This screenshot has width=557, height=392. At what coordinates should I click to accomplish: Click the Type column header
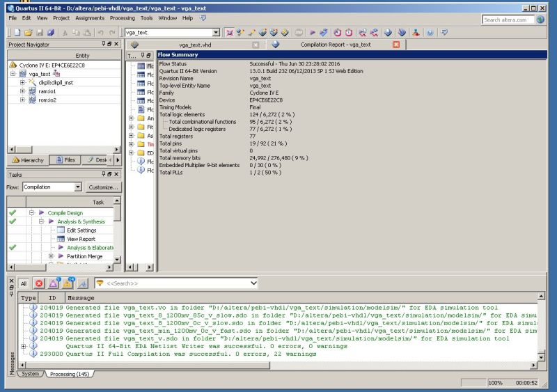28,298
